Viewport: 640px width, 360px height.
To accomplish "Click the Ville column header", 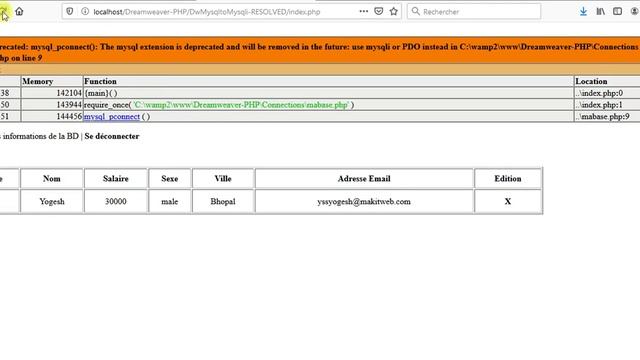I will [x=223, y=179].
